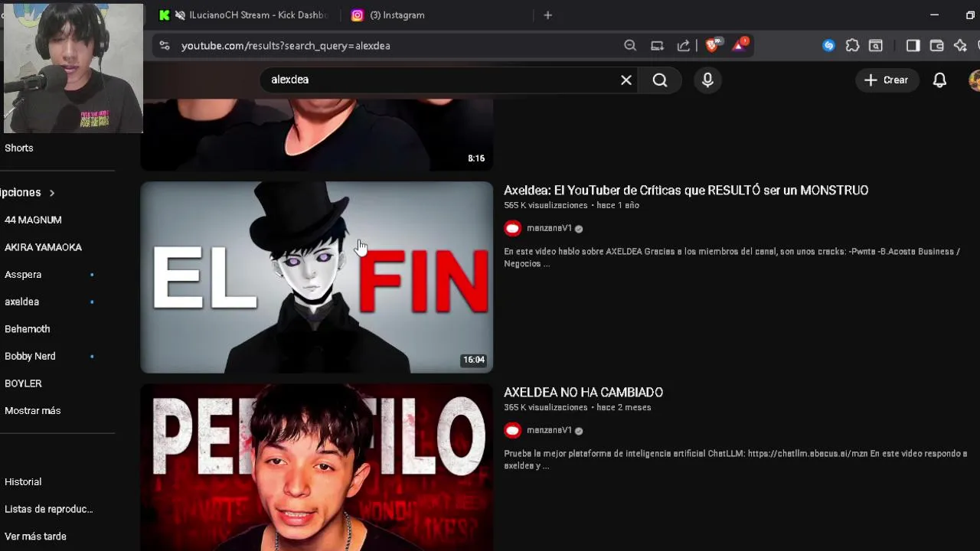
Task: Open the Leo AI sparkle icon
Action: (x=960, y=45)
